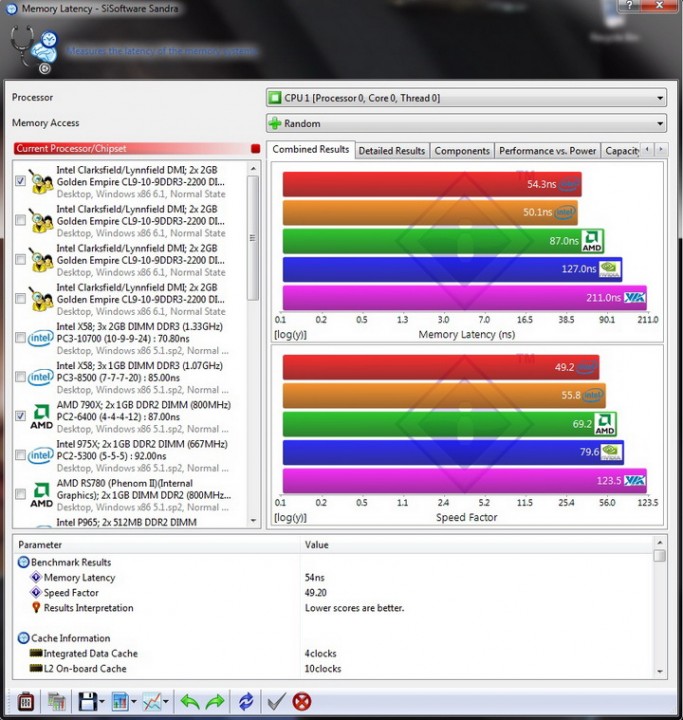683x720 pixels.
Task: Click the grey checkmark OK icon
Action: pyautogui.click(x=277, y=702)
